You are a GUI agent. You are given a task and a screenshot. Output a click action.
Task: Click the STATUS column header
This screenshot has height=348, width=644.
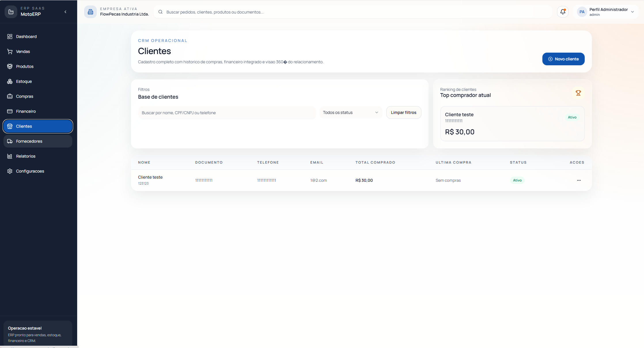(518, 162)
